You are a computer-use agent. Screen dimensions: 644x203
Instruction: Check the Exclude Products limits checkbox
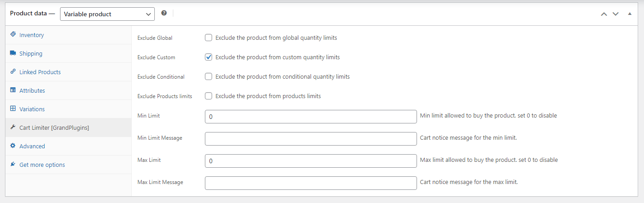[208, 96]
